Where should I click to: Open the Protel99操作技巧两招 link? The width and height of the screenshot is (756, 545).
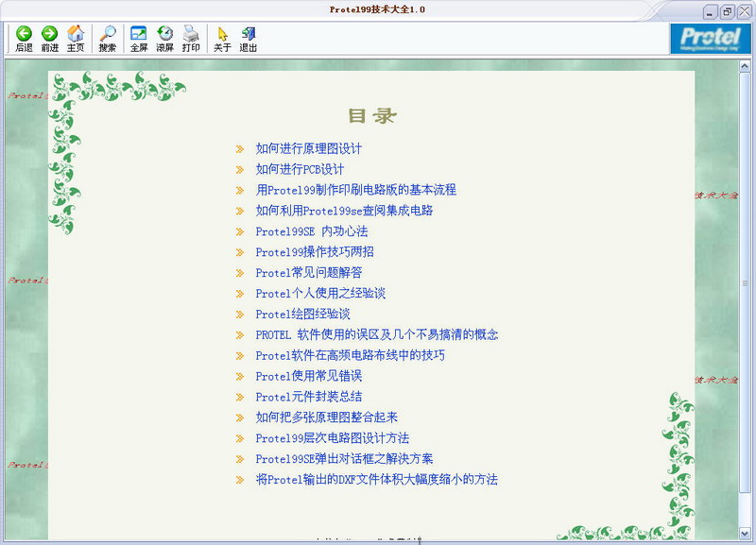tap(315, 252)
